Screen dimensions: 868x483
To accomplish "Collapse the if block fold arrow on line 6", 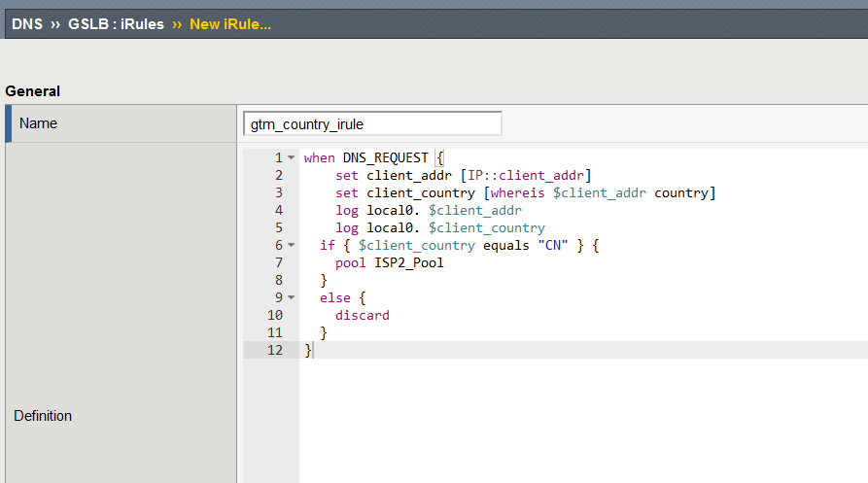I will pyautogui.click(x=292, y=245).
